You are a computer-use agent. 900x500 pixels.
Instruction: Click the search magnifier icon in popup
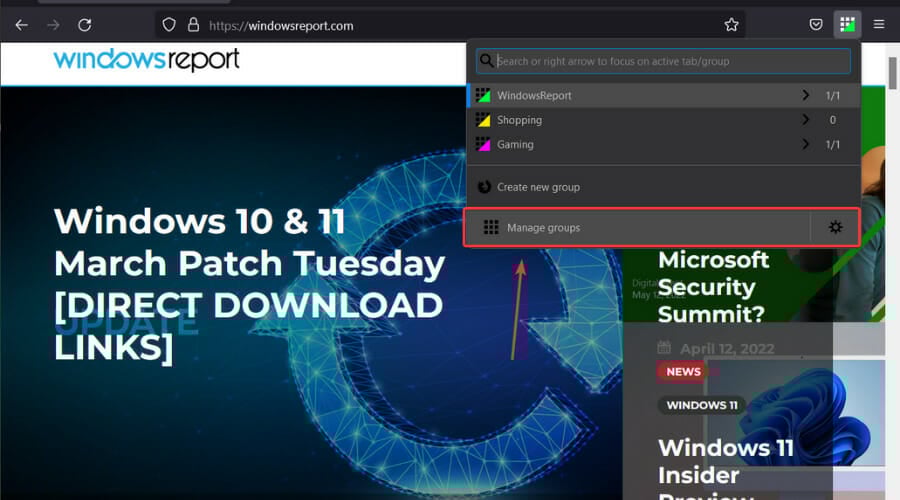pyautogui.click(x=486, y=61)
